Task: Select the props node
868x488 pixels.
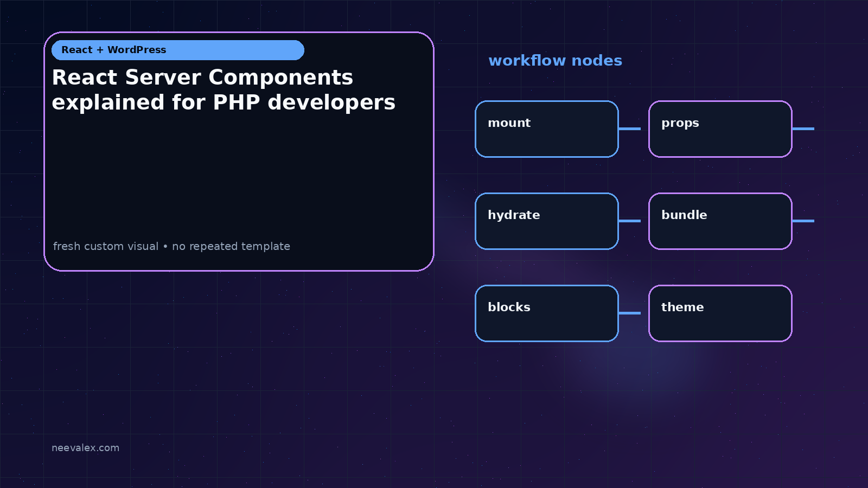Action: coord(720,129)
